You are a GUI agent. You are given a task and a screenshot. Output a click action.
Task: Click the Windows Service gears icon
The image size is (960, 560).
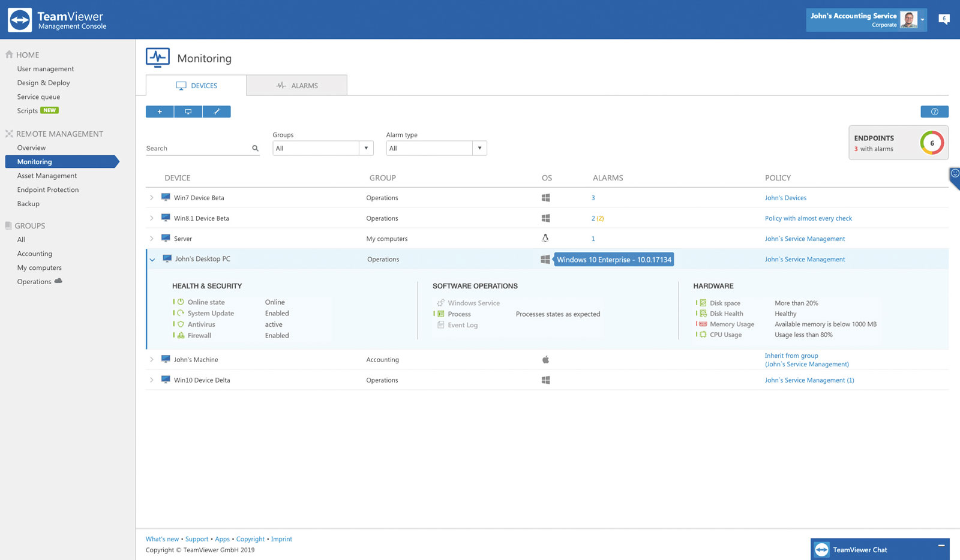click(x=441, y=303)
